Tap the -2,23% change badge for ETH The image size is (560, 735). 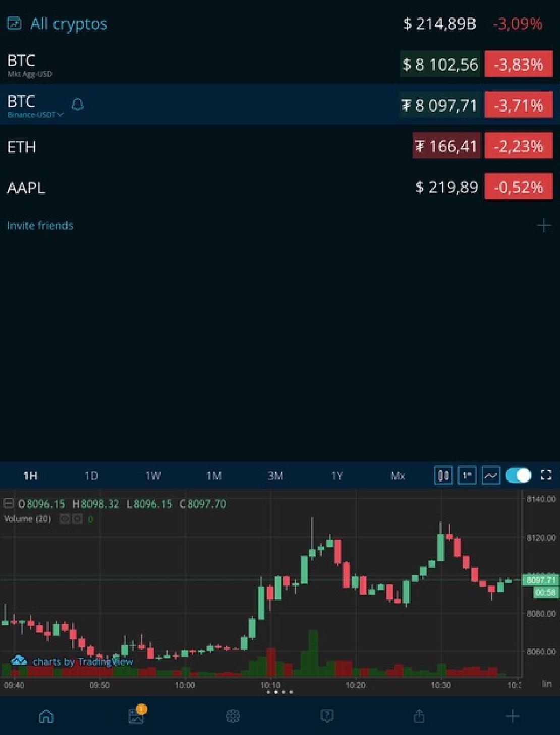519,146
